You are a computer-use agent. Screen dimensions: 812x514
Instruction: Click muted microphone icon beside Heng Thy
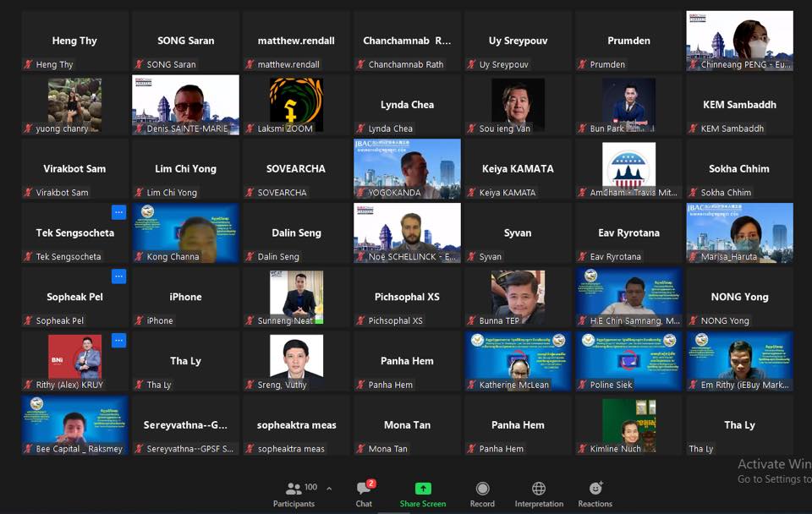coord(28,65)
